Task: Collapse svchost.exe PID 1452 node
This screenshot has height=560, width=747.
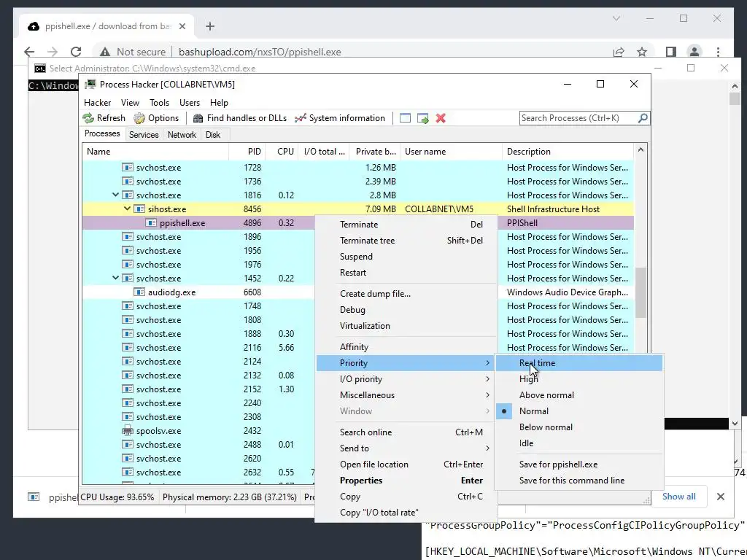Action: [x=115, y=278]
